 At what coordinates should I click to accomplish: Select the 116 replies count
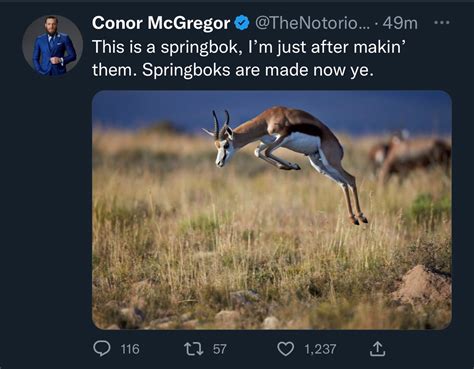tap(130, 349)
